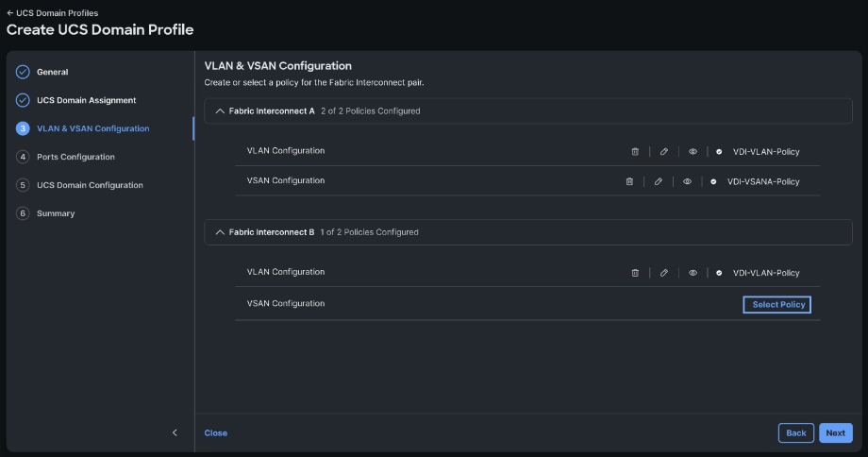Screen dimensions: 868x457
Task: Click step number 3 circle
Action: pyautogui.click(x=23, y=128)
